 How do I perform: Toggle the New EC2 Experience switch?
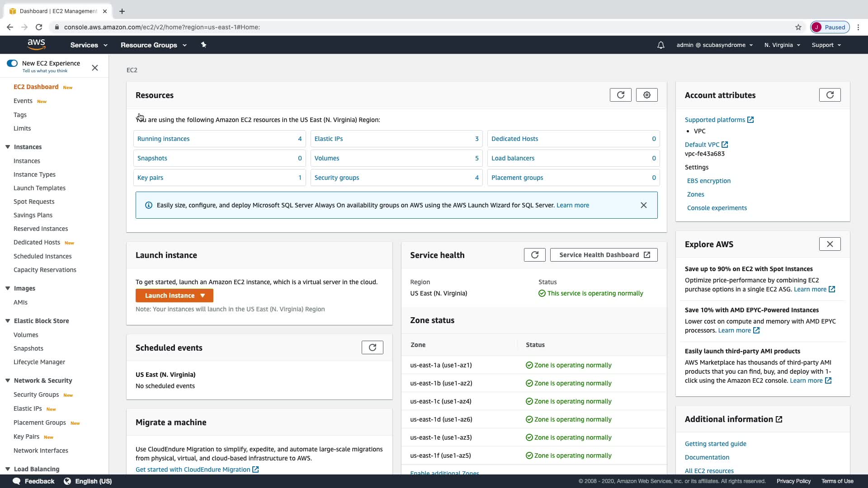click(12, 63)
